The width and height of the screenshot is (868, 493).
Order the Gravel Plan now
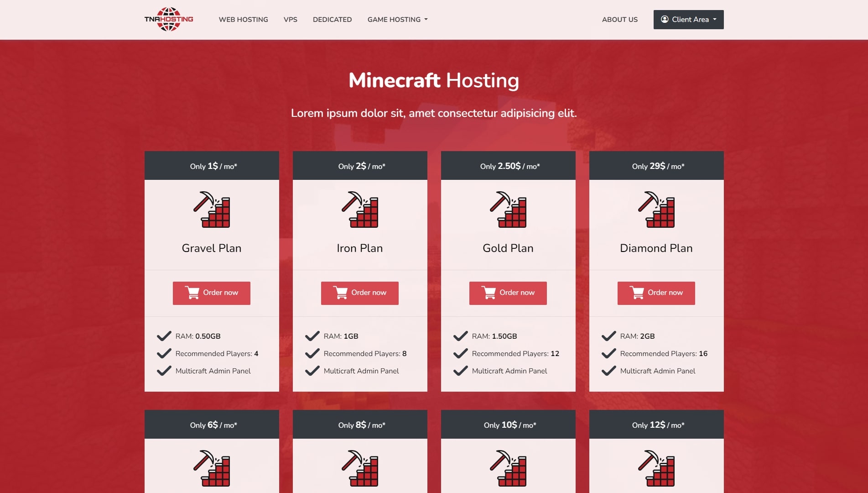point(211,293)
